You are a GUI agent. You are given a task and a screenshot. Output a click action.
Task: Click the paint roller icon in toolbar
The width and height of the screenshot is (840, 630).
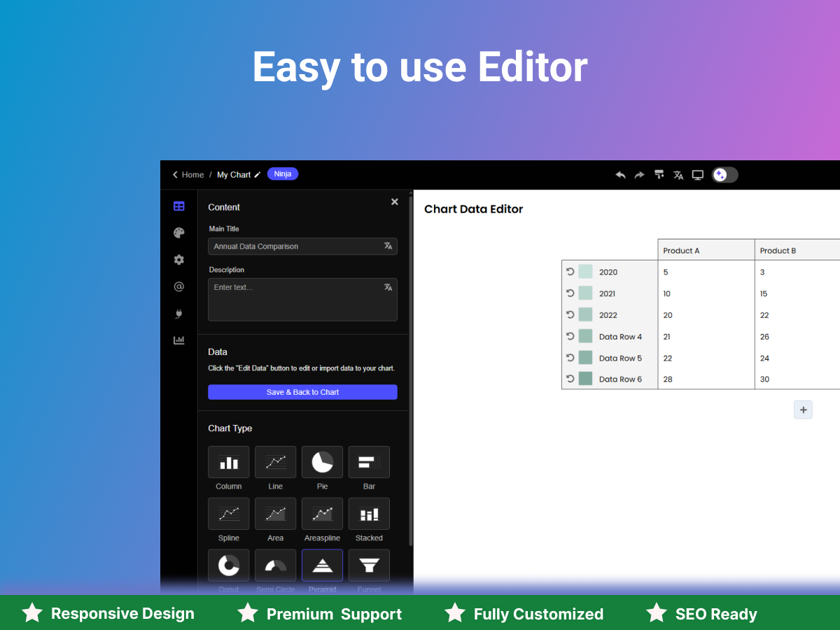tap(659, 175)
